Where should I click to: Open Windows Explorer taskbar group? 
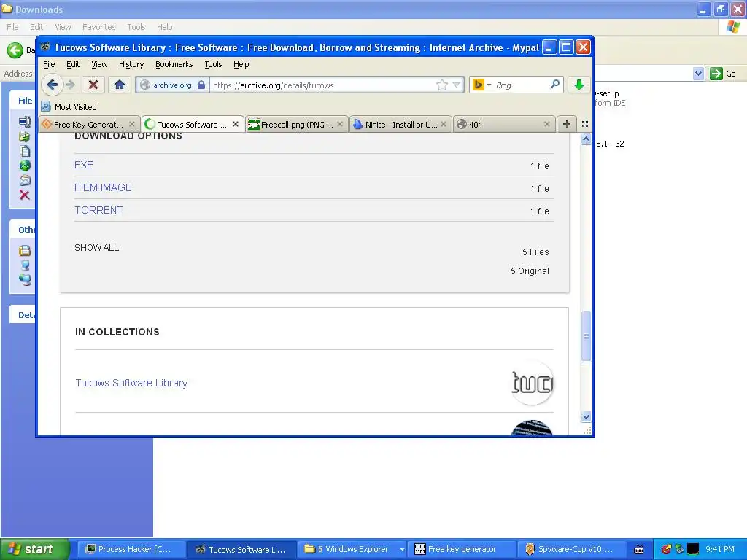tap(354, 549)
